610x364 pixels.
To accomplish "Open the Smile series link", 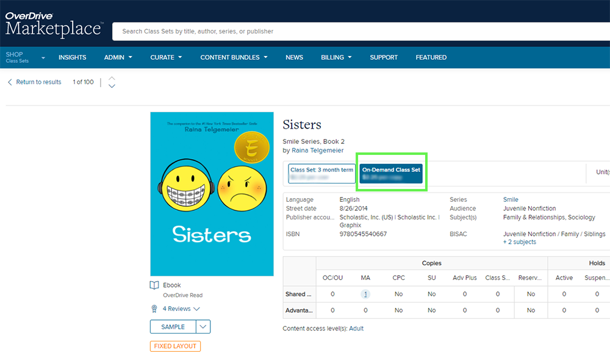I will point(511,199).
